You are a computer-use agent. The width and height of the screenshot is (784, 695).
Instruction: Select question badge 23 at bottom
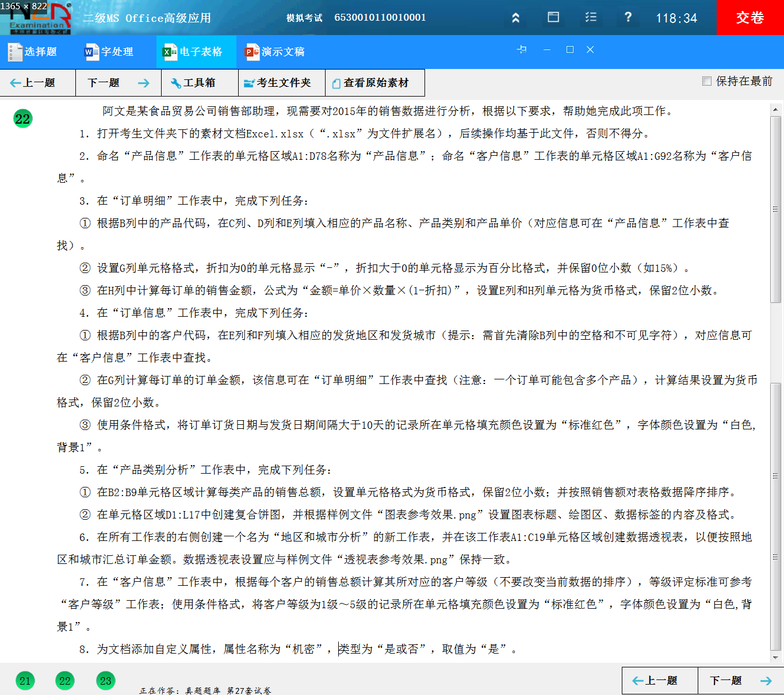coord(105,681)
